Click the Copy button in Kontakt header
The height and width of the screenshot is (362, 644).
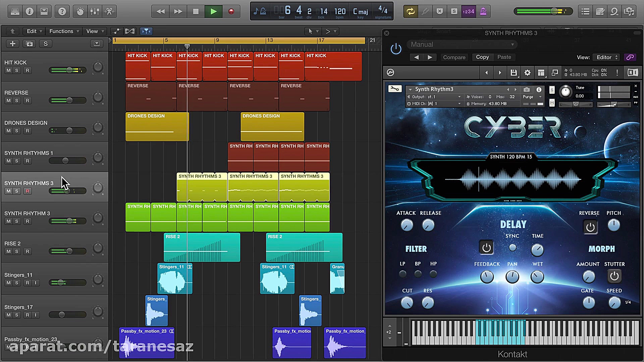click(x=482, y=57)
